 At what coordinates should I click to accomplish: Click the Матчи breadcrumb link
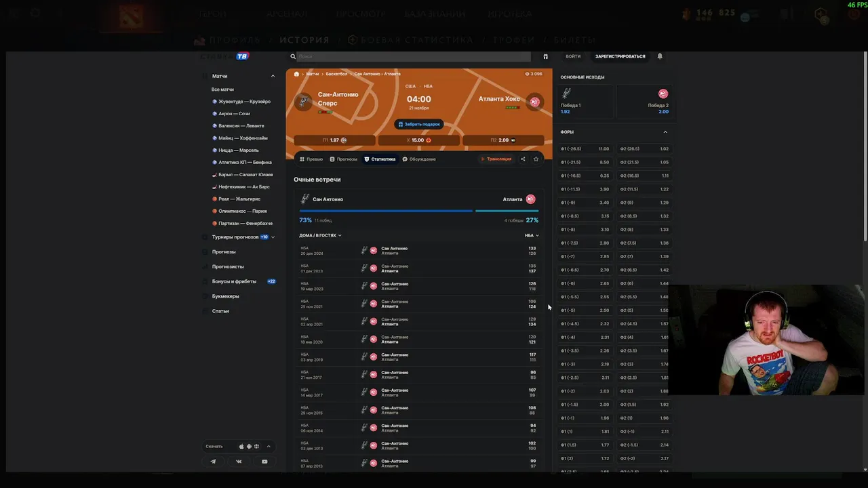coord(313,74)
